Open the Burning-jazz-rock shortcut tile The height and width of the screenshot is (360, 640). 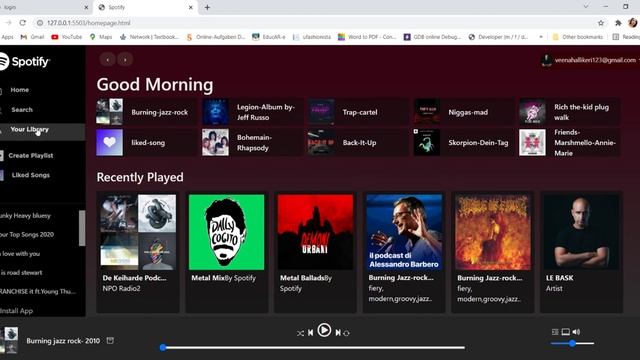pos(146,112)
